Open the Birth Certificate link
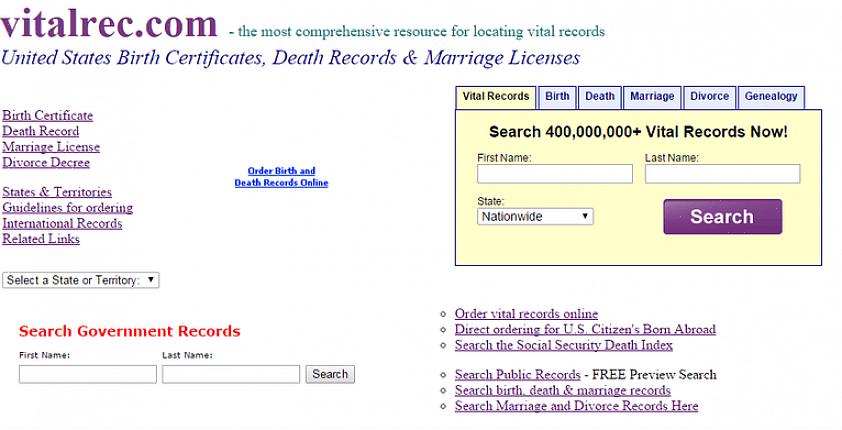 tap(47, 116)
